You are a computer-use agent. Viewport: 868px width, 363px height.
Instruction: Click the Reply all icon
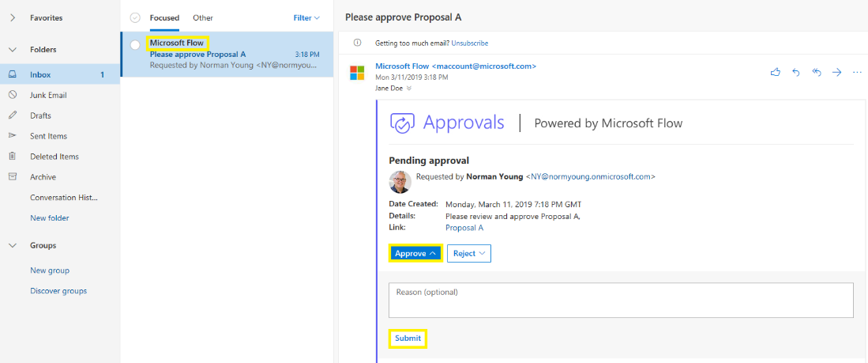(x=816, y=72)
